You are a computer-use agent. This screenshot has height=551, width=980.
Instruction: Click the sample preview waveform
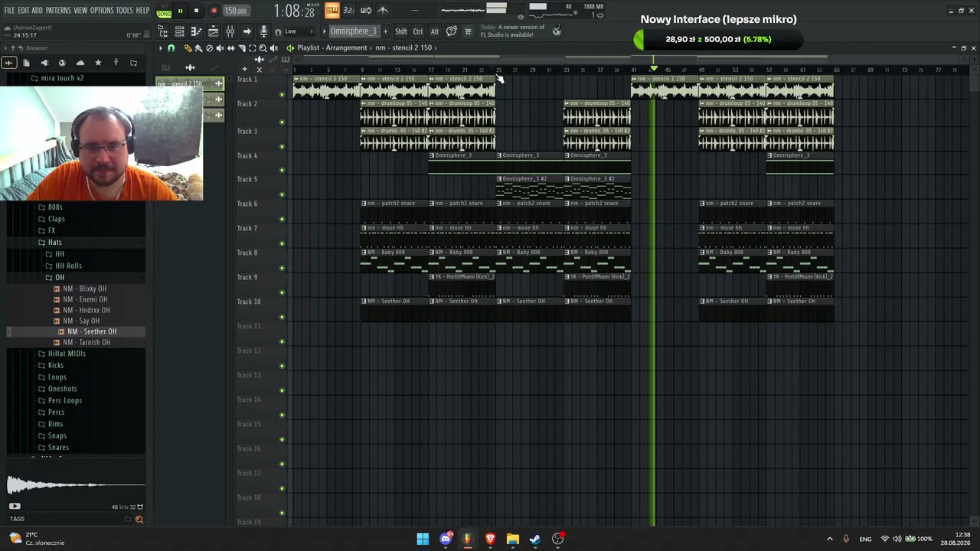(x=75, y=484)
